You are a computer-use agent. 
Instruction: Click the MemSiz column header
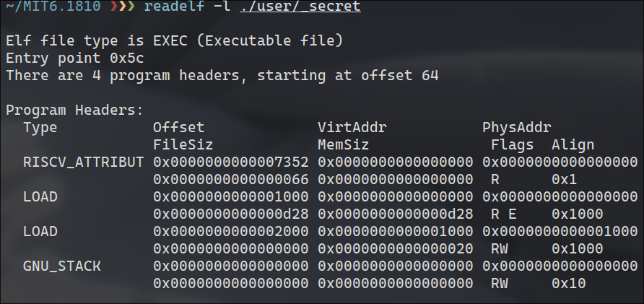point(343,145)
